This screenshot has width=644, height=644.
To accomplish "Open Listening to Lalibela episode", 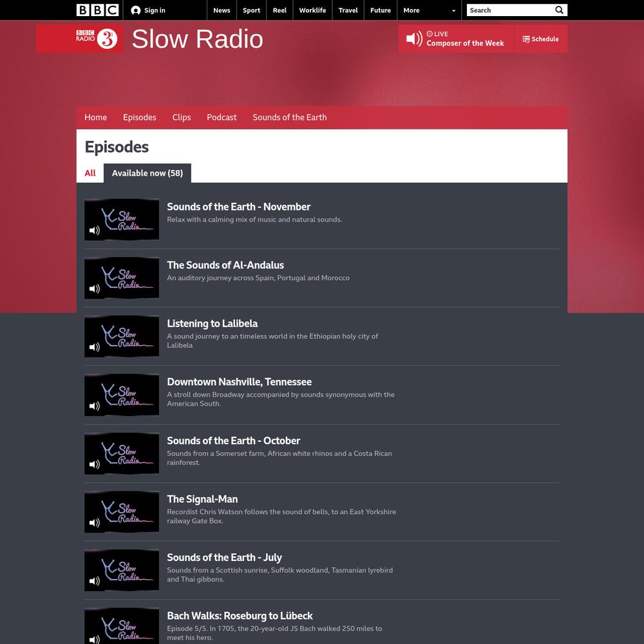I will [213, 324].
